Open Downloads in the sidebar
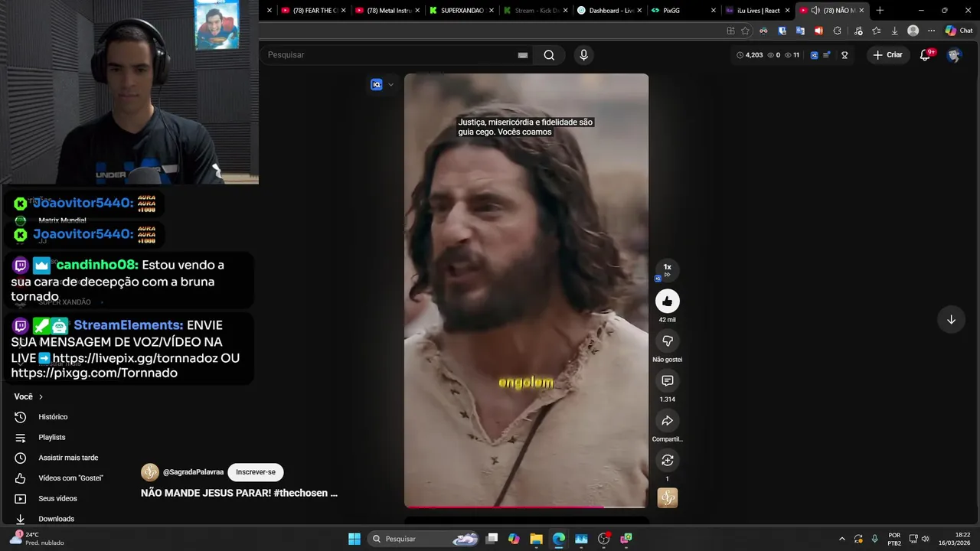 (56, 519)
